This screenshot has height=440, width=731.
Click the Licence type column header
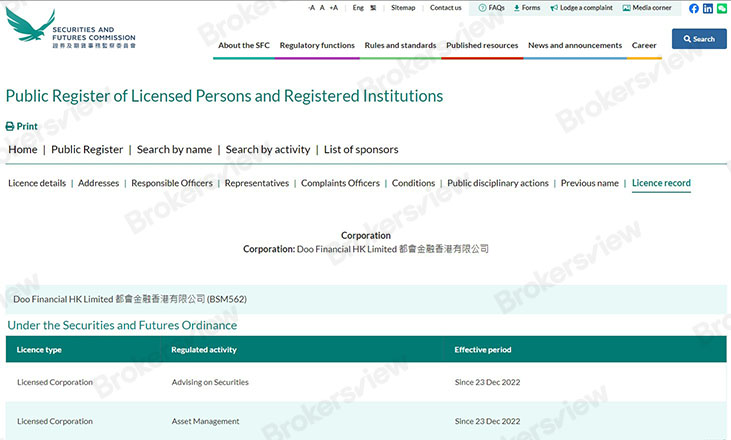tap(39, 350)
